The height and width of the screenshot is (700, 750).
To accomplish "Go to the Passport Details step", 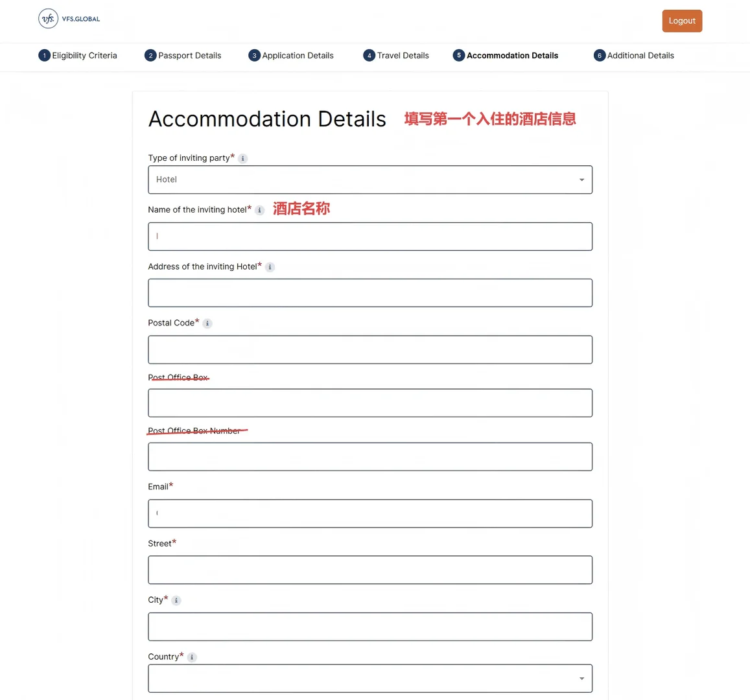I will pos(189,56).
